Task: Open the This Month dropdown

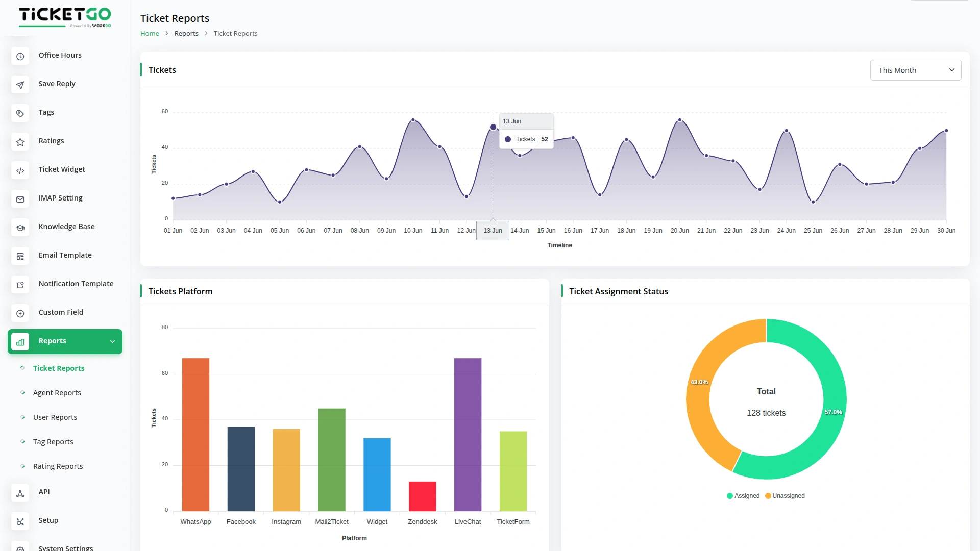Action: pos(915,70)
